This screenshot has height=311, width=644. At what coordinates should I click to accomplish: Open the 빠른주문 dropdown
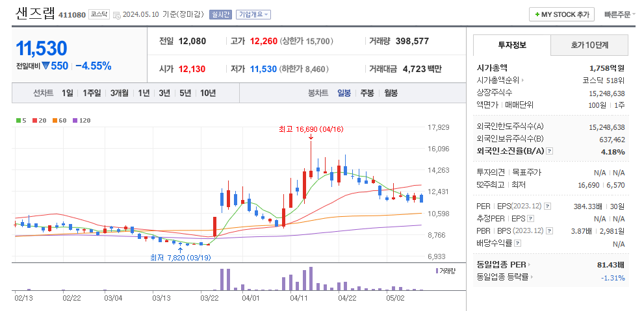click(x=620, y=15)
